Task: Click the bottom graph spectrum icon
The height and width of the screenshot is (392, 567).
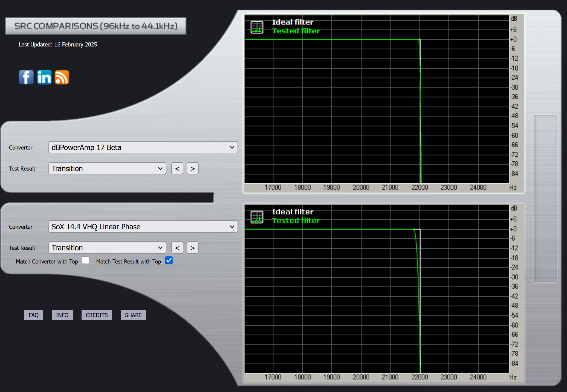Action: (x=257, y=217)
